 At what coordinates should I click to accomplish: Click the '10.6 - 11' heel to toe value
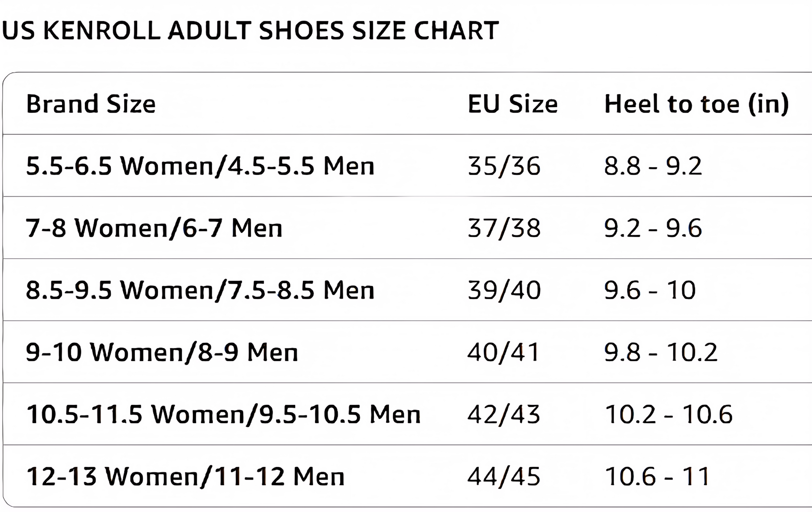[x=657, y=476]
